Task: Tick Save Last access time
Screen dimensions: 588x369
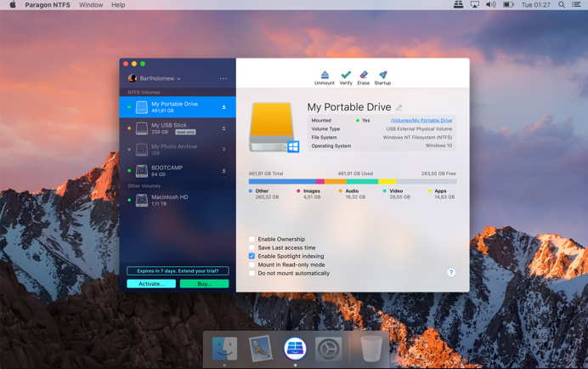Action: (252, 247)
